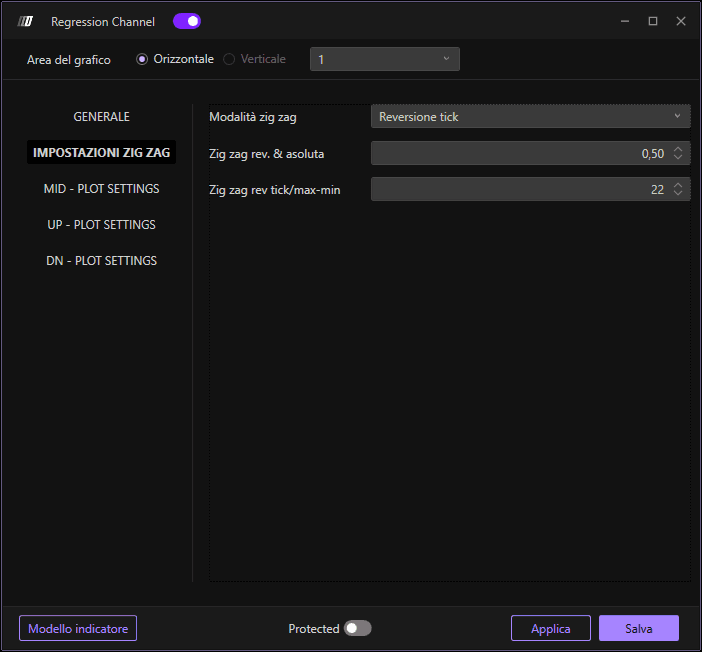The height and width of the screenshot is (652, 702).
Task: Increase Zig zag rev tick/max-min value
Action: pyautogui.click(x=678, y=185)
